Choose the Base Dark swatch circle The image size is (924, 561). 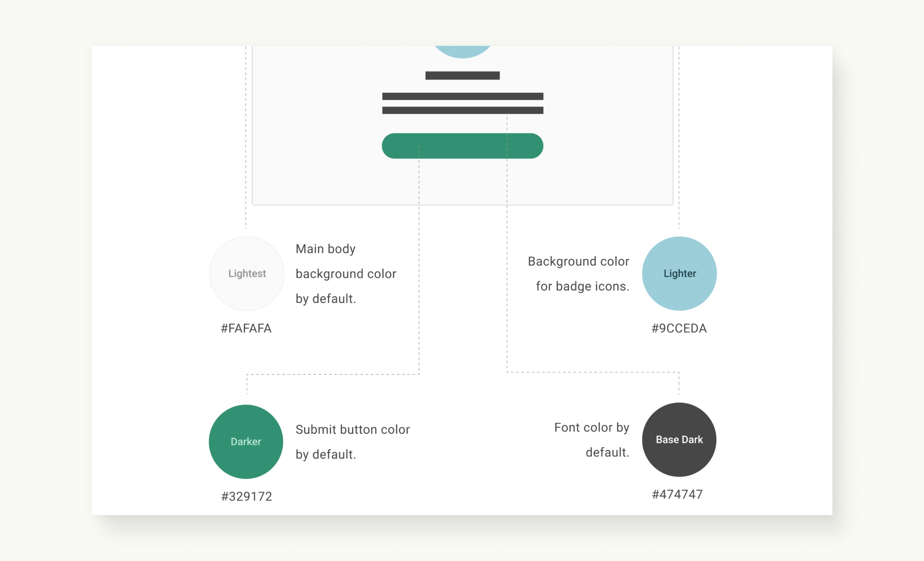(x=679, y=440)
